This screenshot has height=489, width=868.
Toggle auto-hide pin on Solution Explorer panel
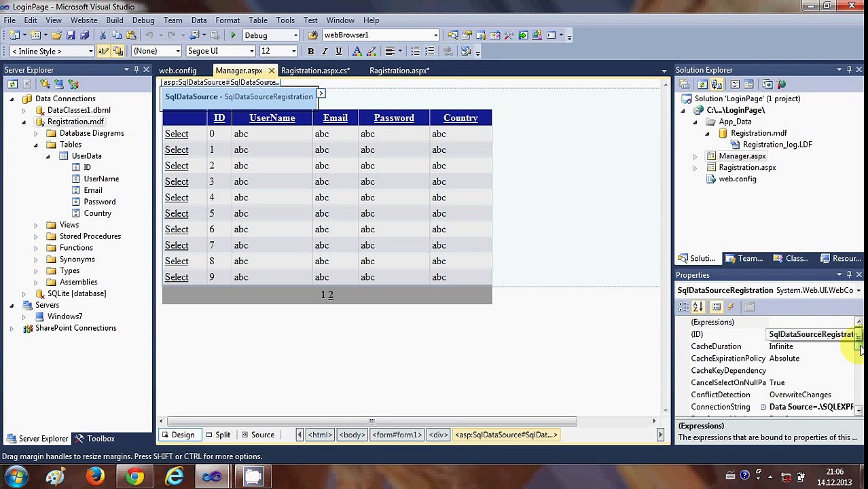tap(848, 70)
